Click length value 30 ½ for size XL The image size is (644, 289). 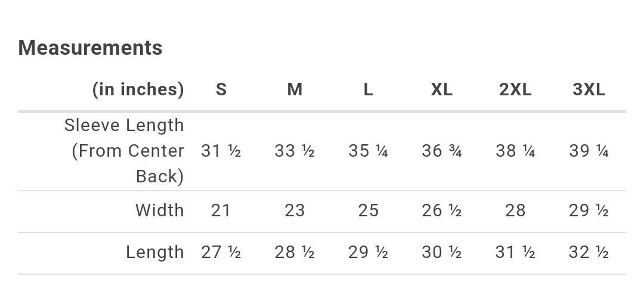tap(441, 252)
